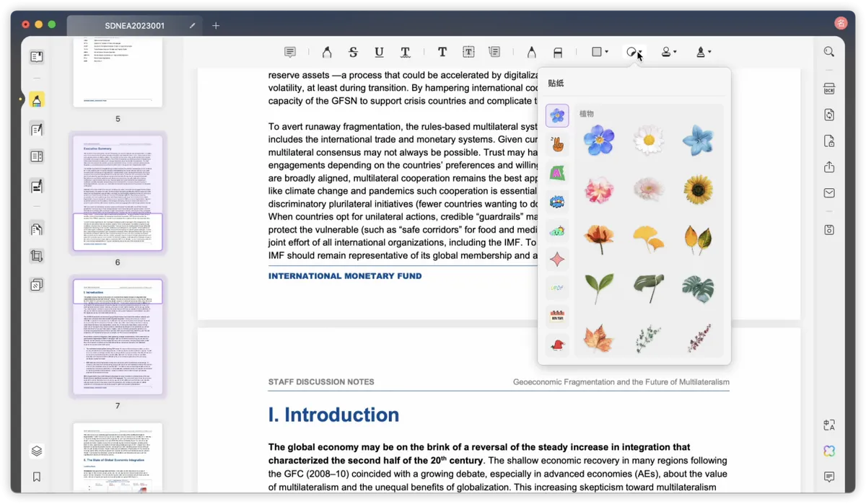Click the I. Introduction heading
Screen dimensions: 866x504
tap(333, 415)
